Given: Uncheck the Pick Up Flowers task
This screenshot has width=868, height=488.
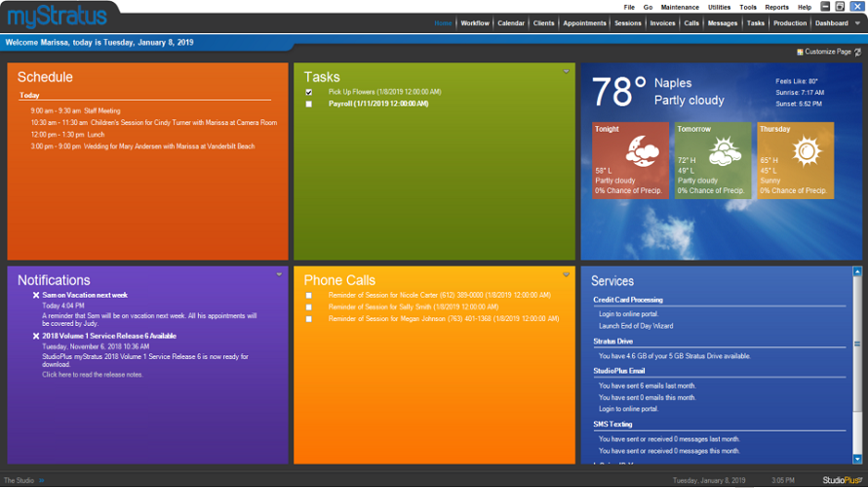Looking at the screenshot, I should tap(309, 93).
